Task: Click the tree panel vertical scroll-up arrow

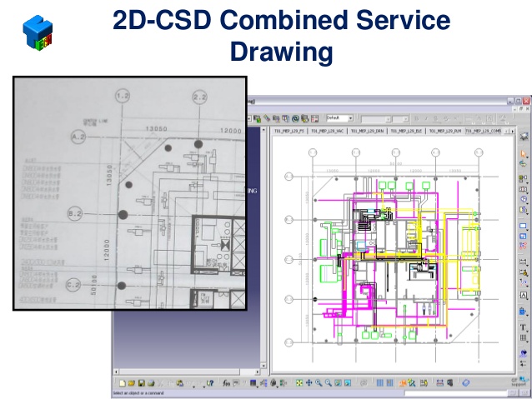Action: pos(263,130)
